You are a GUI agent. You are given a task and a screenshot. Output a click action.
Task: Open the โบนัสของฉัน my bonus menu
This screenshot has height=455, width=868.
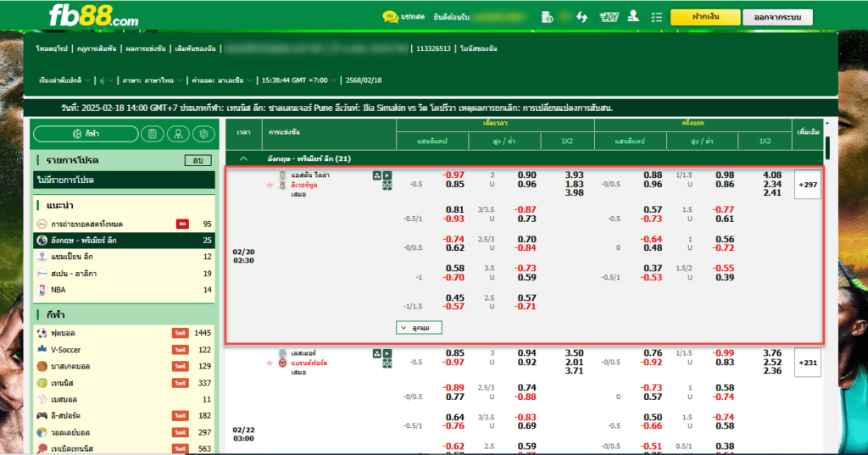[478, 48]
